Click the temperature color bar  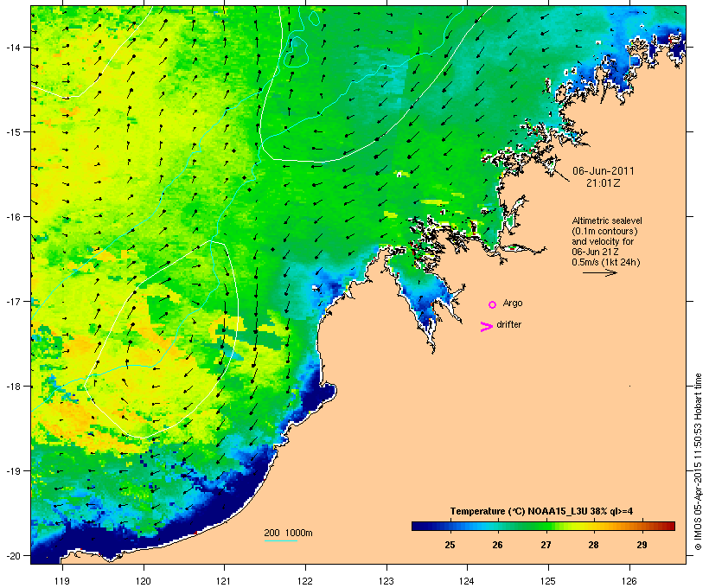coord(543,526)
